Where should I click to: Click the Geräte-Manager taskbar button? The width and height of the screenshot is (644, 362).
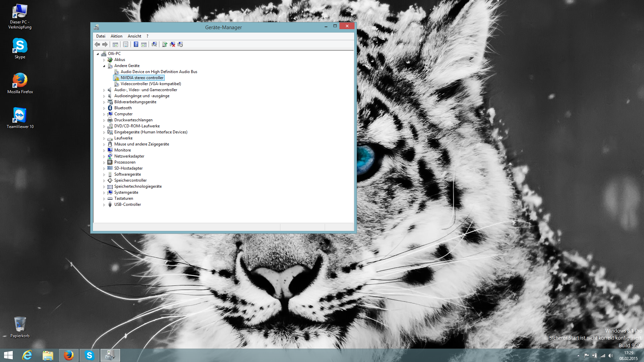110,355
